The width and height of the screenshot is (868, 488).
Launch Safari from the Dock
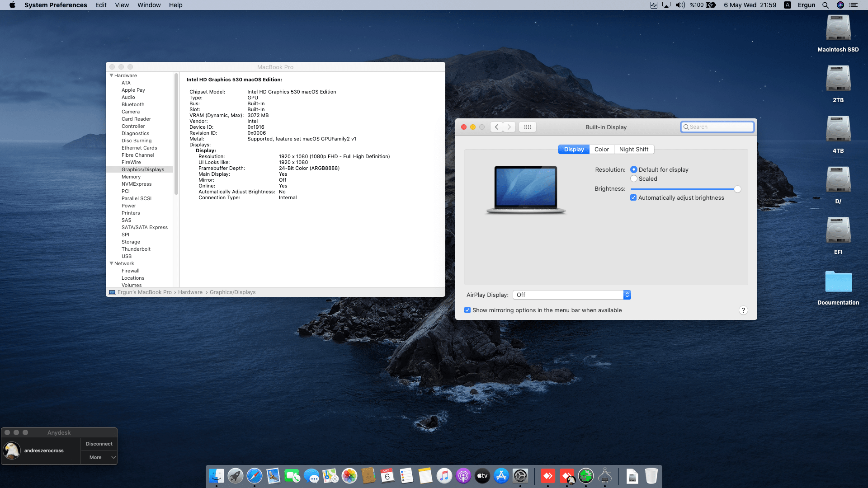click(x=254, y=476)
